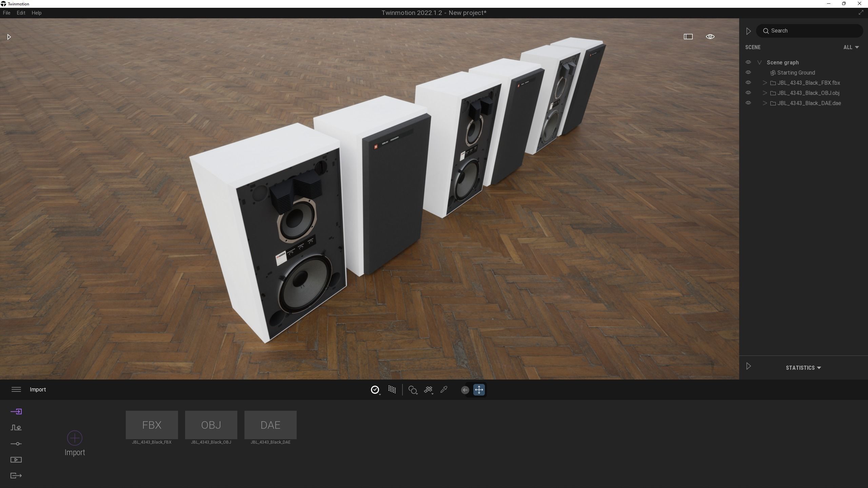
Task: Minimize the Twinmotion window
Action: [828, 4]
